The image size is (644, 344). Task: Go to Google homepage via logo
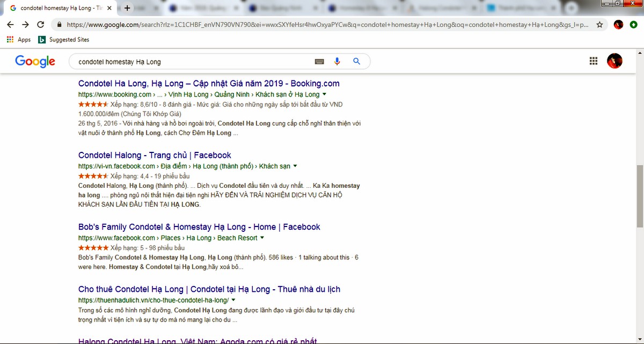35,61
